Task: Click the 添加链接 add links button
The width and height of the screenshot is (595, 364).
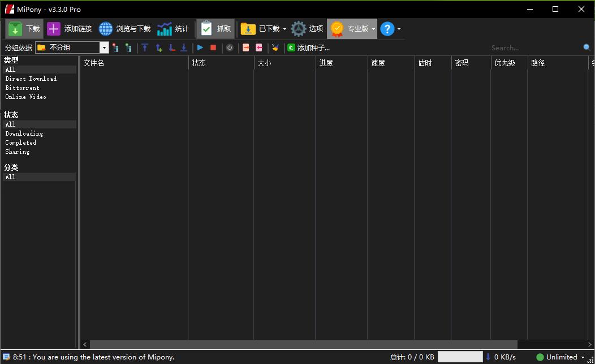Action: click(x=70, y=29)
